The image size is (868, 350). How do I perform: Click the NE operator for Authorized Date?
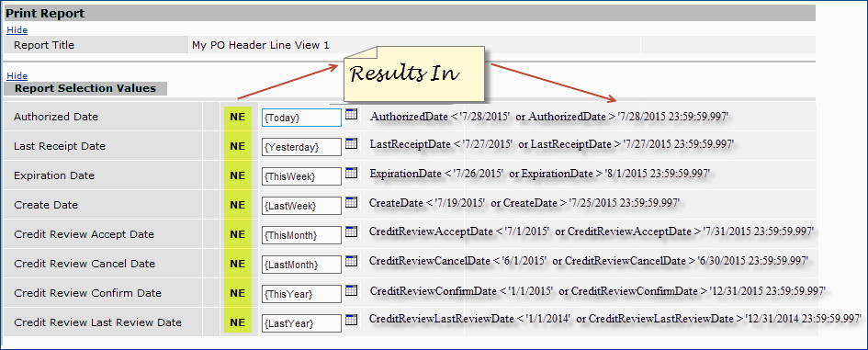click(238, 117)
